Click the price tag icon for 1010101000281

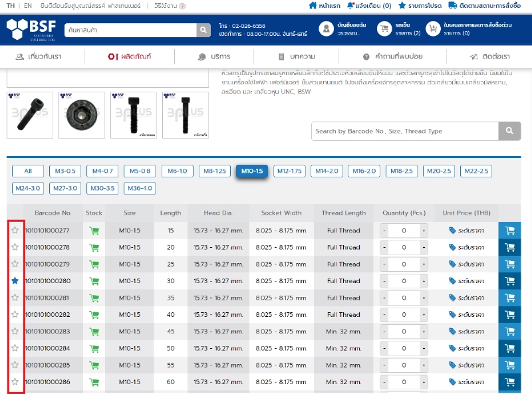[x=453, y=298]
